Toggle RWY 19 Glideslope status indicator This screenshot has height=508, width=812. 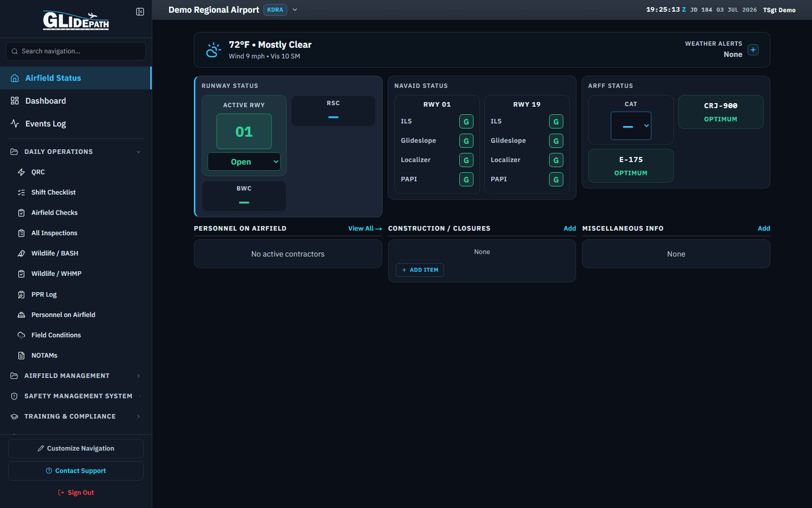tap(556, 141)
